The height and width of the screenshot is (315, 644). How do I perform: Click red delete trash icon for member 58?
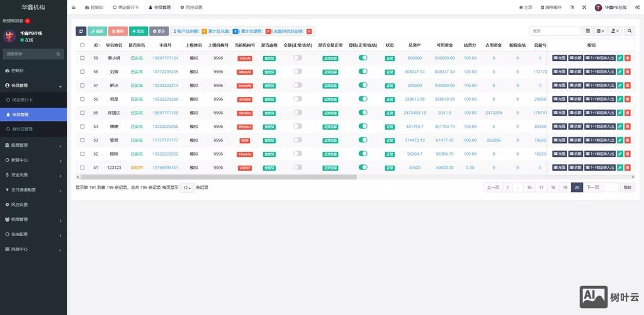tap(628, 72)
